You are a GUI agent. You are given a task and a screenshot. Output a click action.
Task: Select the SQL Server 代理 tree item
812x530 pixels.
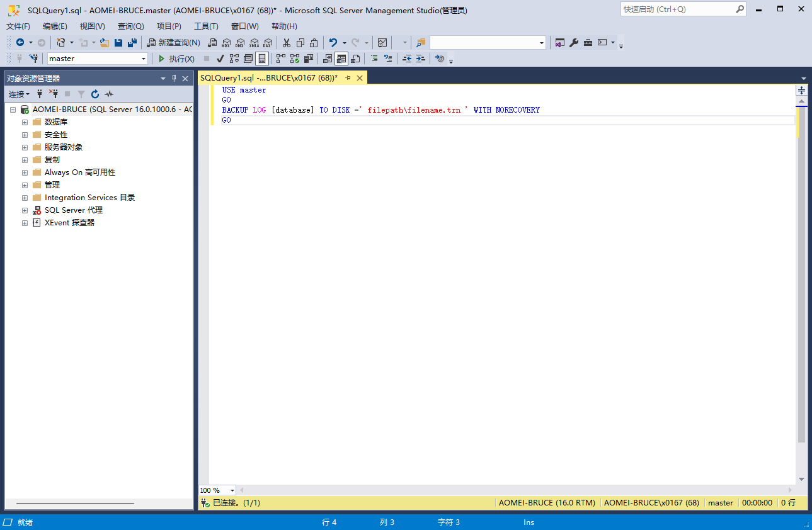point(74,210)
